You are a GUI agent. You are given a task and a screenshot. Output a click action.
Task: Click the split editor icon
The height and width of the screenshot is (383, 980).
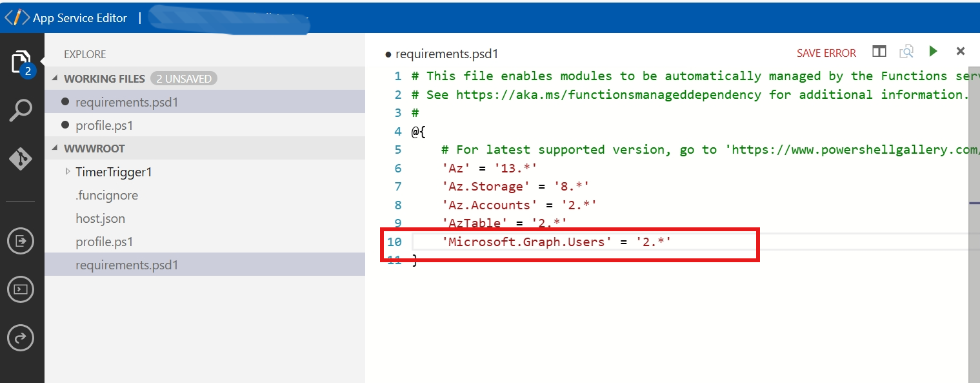[x=879, y=52]
